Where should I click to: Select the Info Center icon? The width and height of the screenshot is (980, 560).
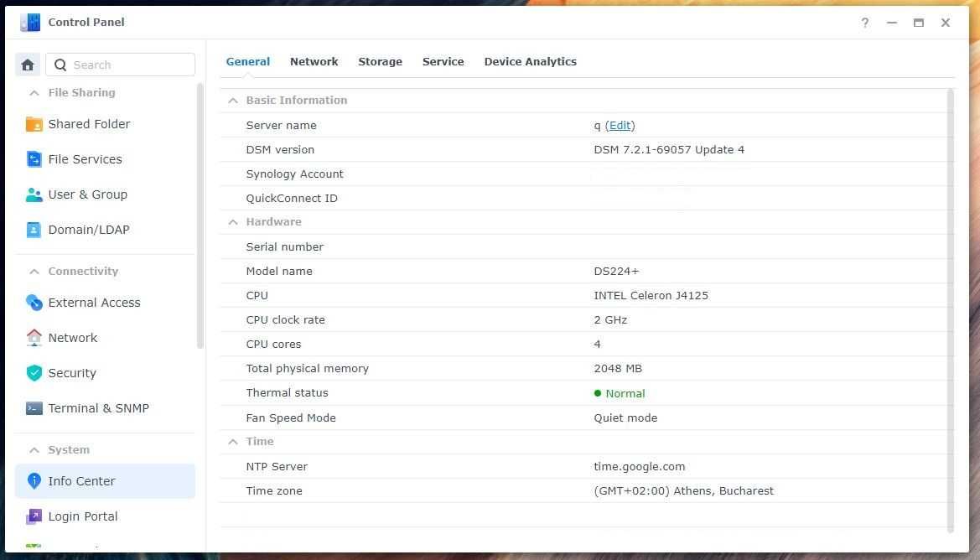34,481
